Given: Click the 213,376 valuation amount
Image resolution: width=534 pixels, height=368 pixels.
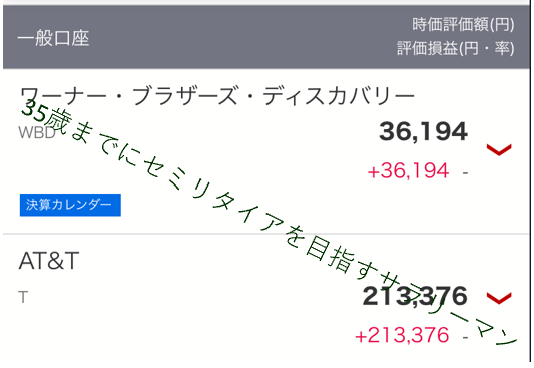Looking at the screenshot, I should 415,297.
